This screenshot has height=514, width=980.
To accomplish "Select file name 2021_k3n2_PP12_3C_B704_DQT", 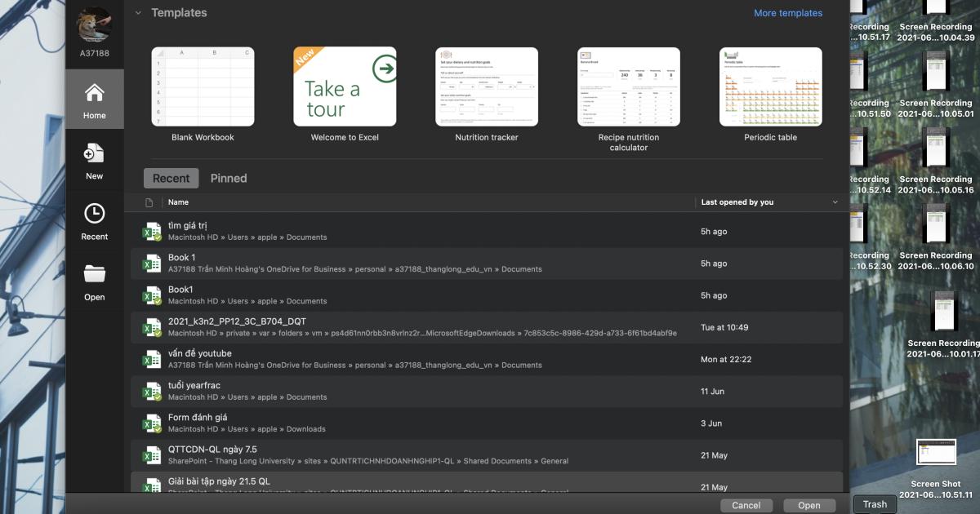I will [237, 321].
